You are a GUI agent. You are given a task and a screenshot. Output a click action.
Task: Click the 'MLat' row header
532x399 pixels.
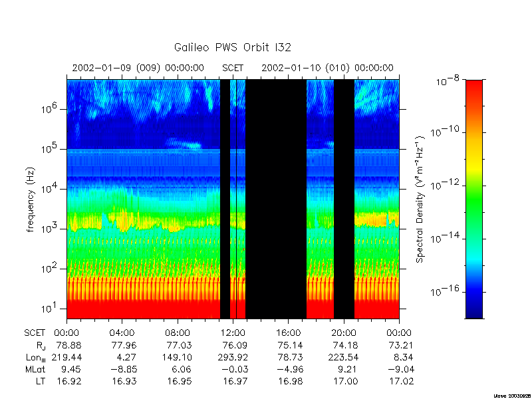tap(35, 369)
